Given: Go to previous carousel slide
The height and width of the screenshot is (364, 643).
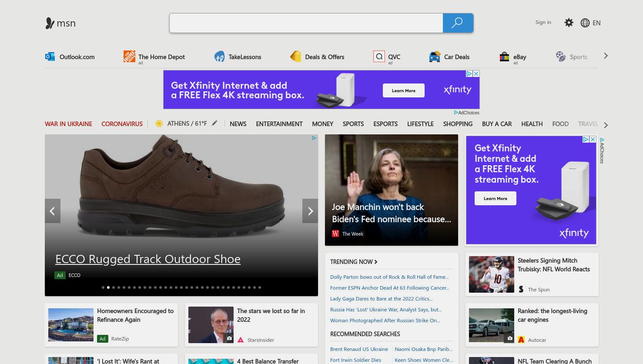Looking at the screenshot, I should tap(52, 211).
